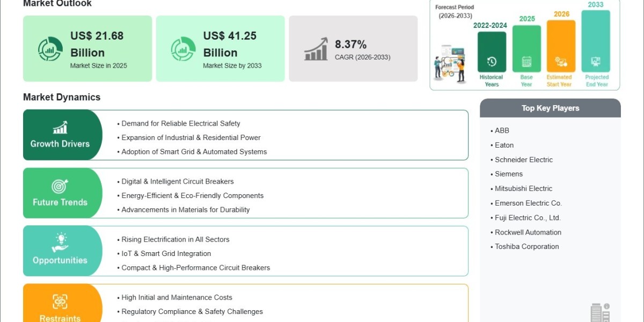
Task: Click 'IoT & Smart Grid Integration'
Action: click(166, 253)
